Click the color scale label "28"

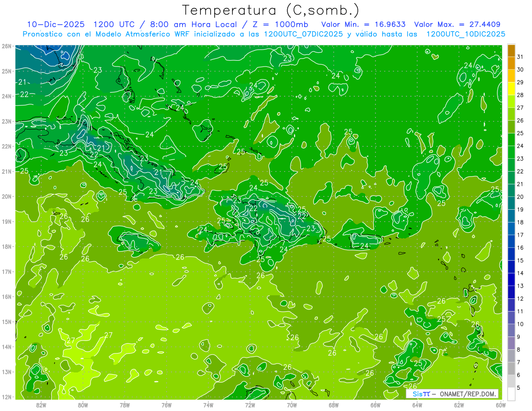point(520,95)
